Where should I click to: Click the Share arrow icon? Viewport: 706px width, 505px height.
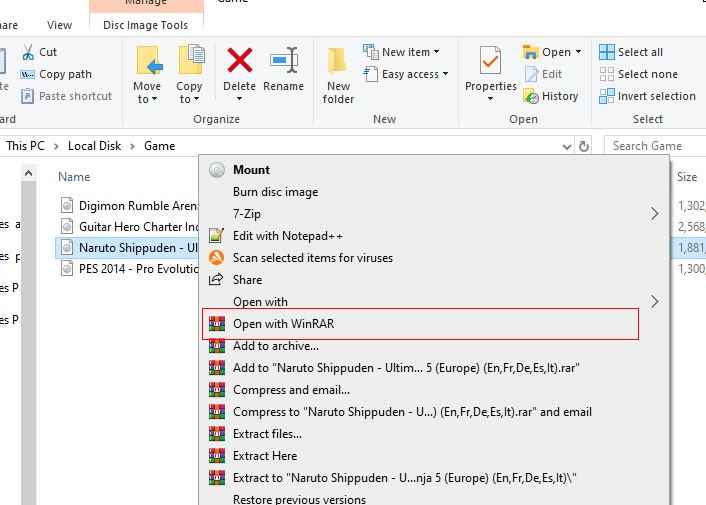point(216,279)
